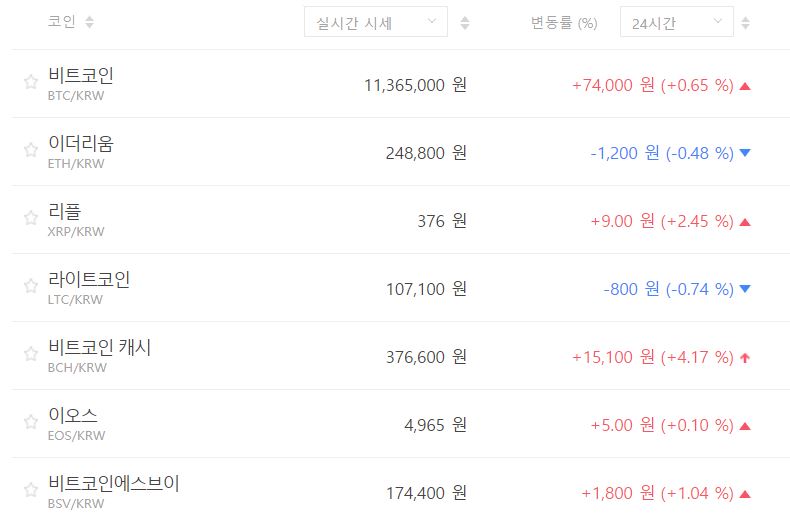Click the red up triangle on 비트코인 row

pos(744,86)
